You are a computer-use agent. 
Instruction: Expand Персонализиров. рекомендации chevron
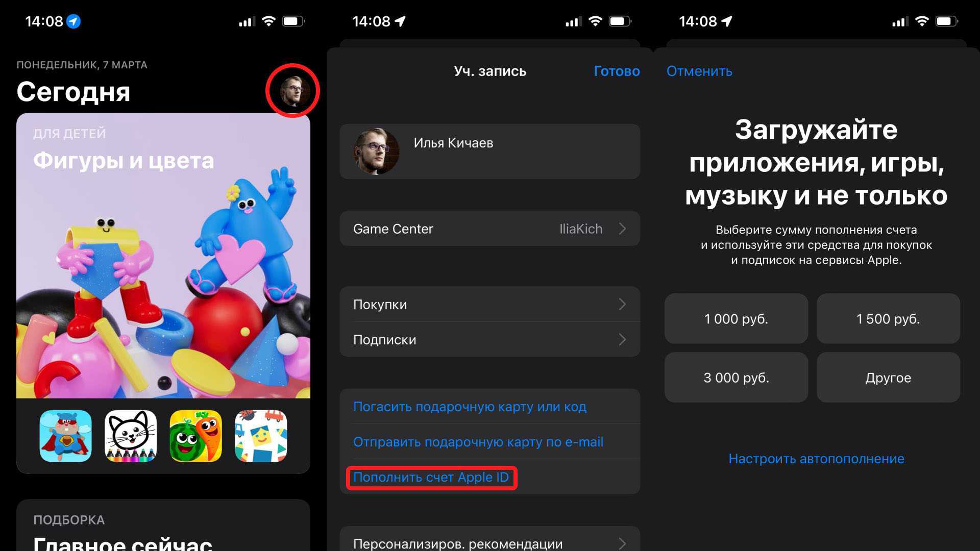pos(622,543)
